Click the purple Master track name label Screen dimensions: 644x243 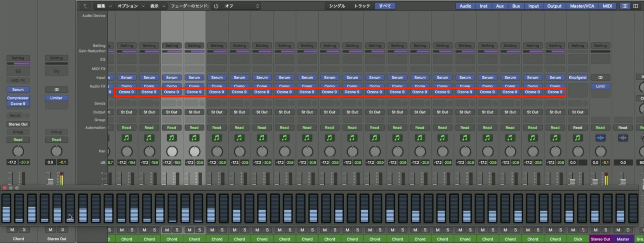pos(623,239)
